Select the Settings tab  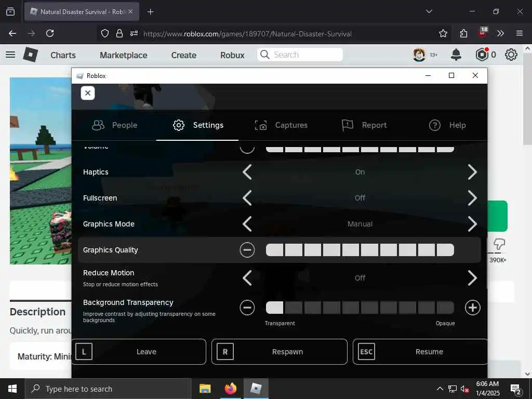tap(197, 125)
